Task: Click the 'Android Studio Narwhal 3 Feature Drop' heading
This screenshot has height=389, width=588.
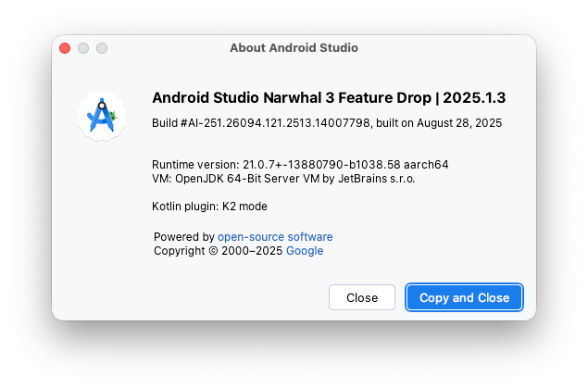Action: point(292,97)
